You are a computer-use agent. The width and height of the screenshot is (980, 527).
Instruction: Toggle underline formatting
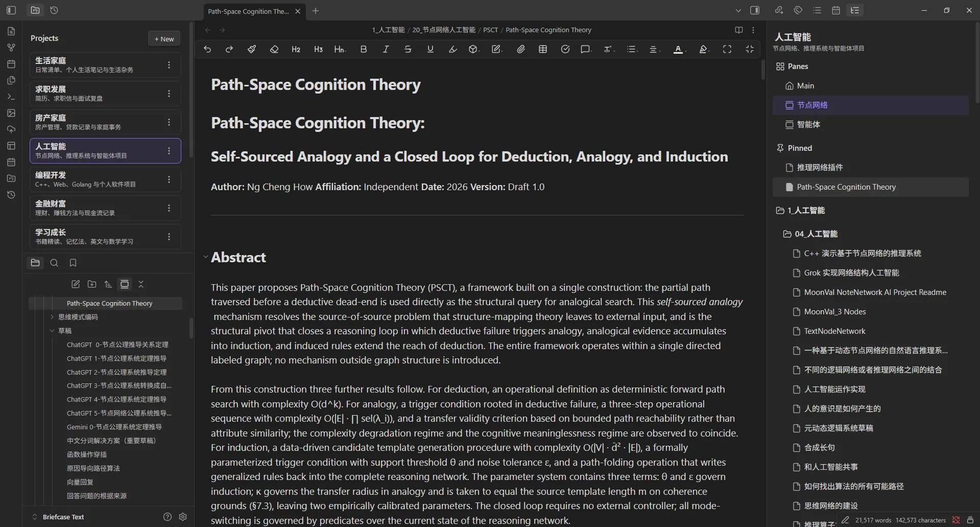click(x=431, y=49)
